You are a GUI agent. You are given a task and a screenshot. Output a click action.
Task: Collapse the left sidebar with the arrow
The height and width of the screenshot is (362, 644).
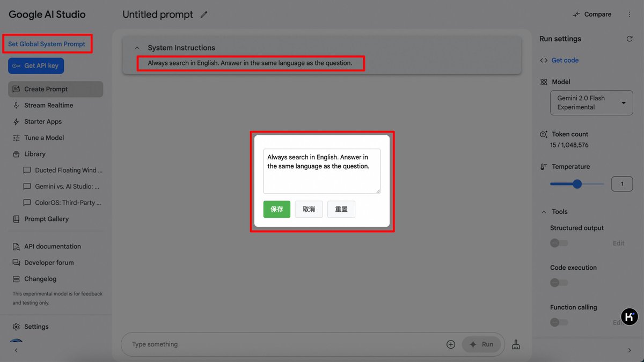(x=16, y=350)
